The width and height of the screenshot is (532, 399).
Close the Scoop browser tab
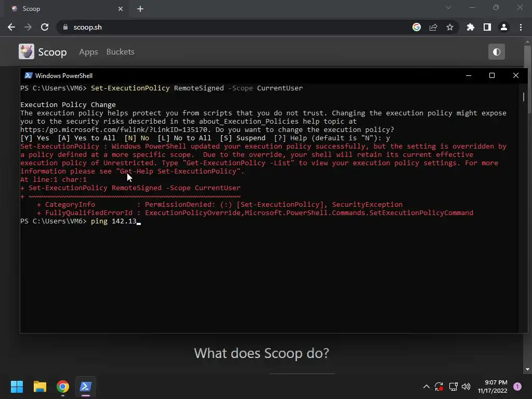click(x=121, y=9)
